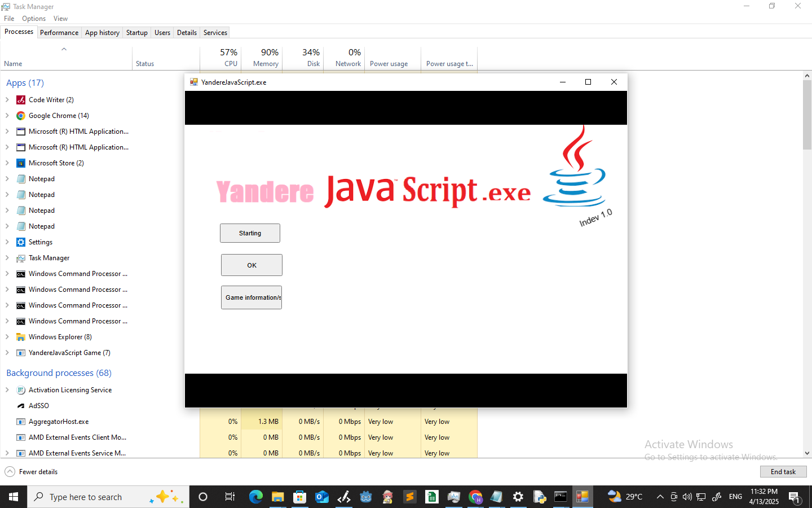The width and height of the screenshot is (812, 508).
Task: Sort by the Disk column header
Action: [x=303, y=58]
